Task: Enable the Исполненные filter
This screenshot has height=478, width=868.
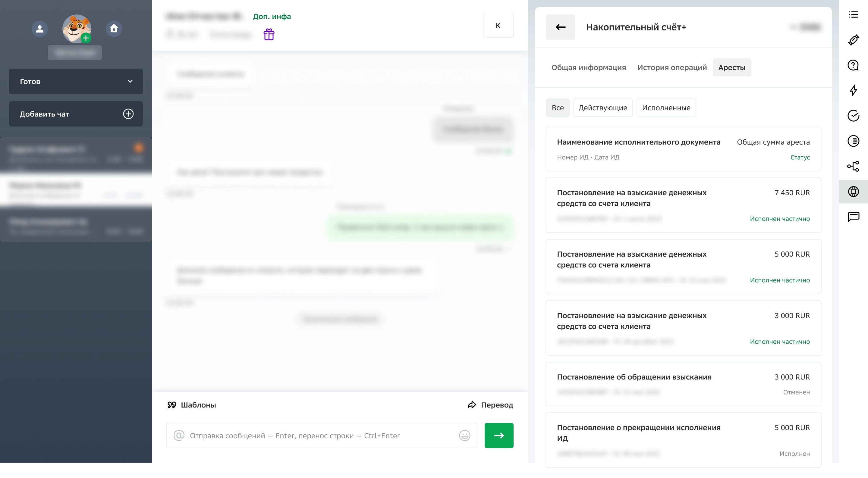Action: [666, 108]
